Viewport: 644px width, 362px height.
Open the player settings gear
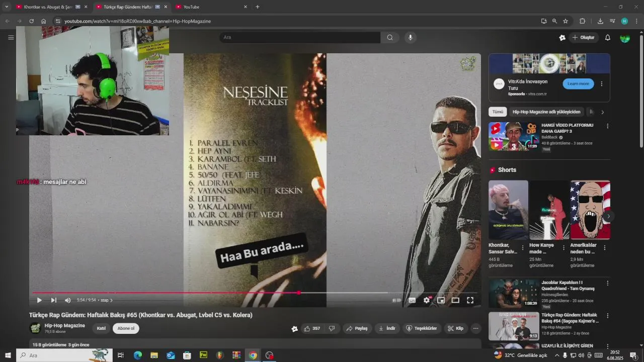[427, 300]
